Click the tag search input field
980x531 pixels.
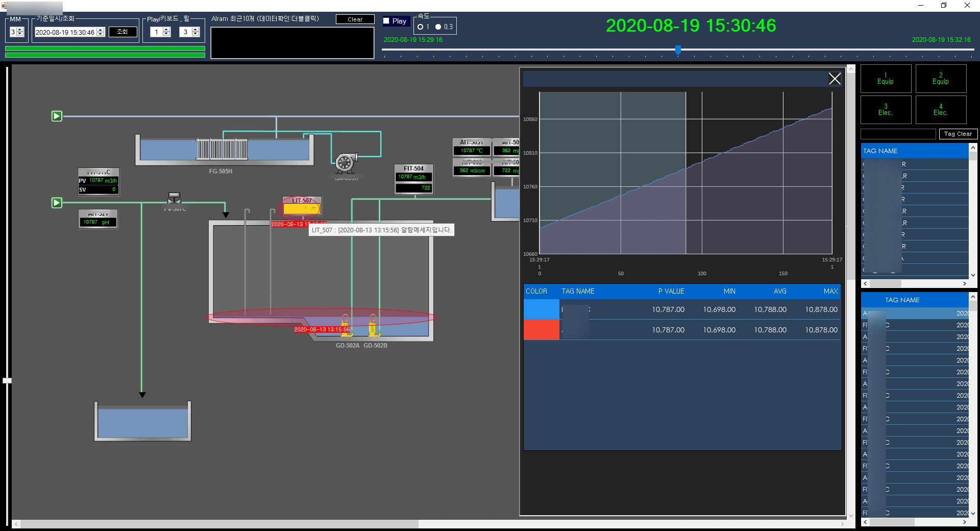tap(898, 134)
